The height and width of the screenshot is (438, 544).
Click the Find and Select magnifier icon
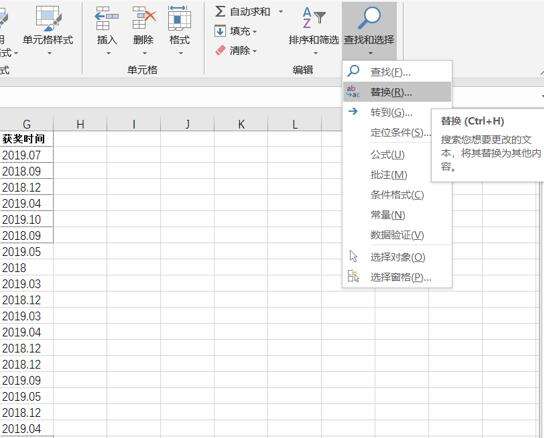369,17
